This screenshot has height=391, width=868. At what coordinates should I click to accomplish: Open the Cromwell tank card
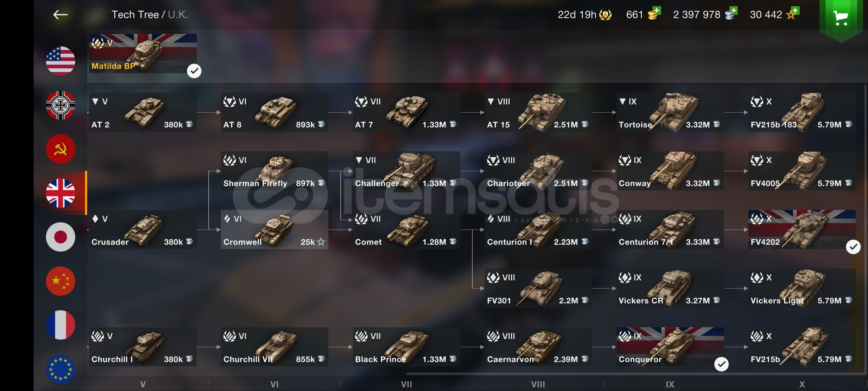coord(275,230)
